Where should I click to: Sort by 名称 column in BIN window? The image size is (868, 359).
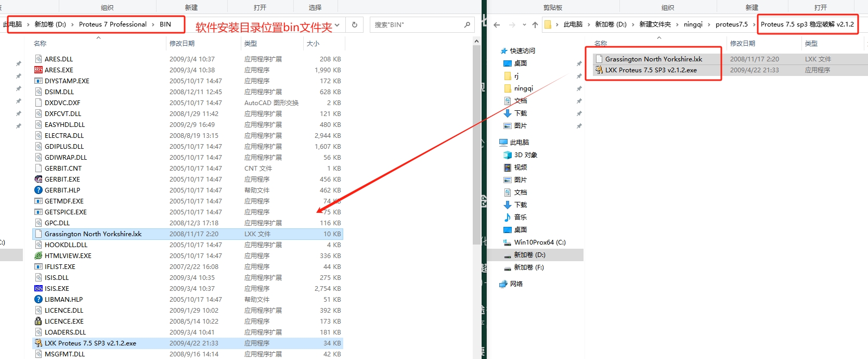point(40,43)
